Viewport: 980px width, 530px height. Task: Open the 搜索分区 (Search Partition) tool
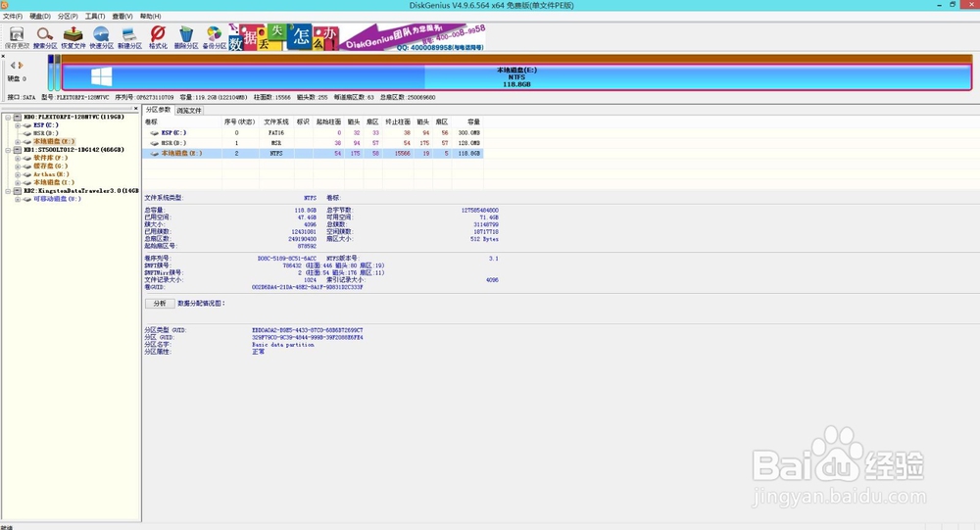[45, 37]
